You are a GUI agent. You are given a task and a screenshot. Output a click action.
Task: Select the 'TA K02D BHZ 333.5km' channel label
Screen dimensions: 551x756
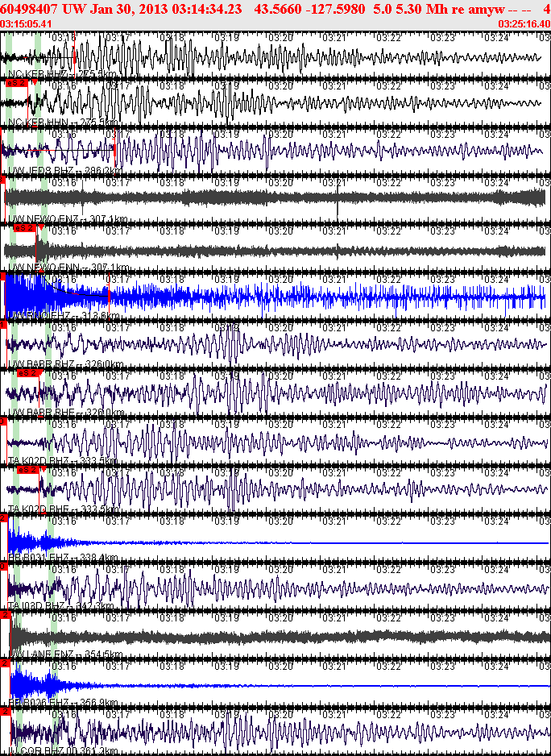click(x=63, y=460)
